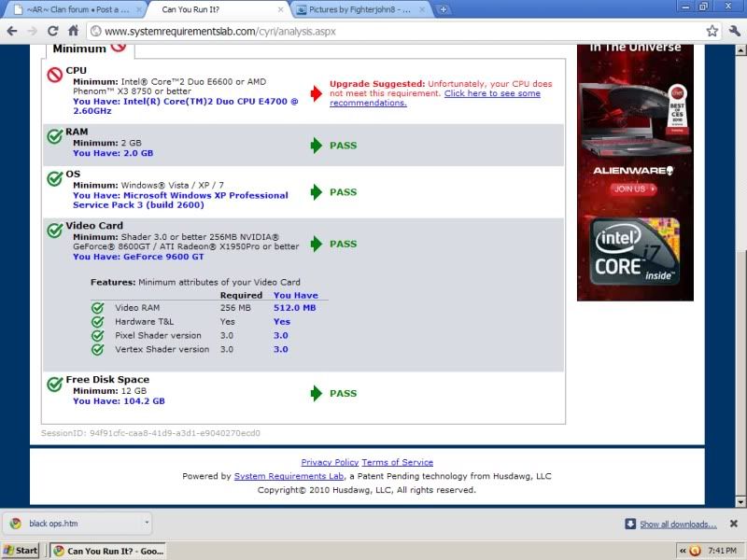Screen dimensions: 747x560
Task: Click the 7:41 PM taskbar clock
Action: [722, 551]
